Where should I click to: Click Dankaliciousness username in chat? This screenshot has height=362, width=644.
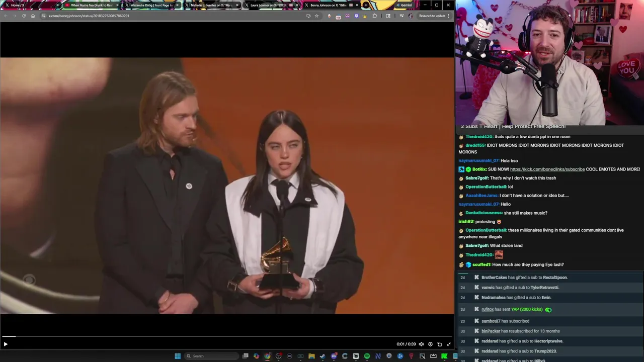click(484, 213)
